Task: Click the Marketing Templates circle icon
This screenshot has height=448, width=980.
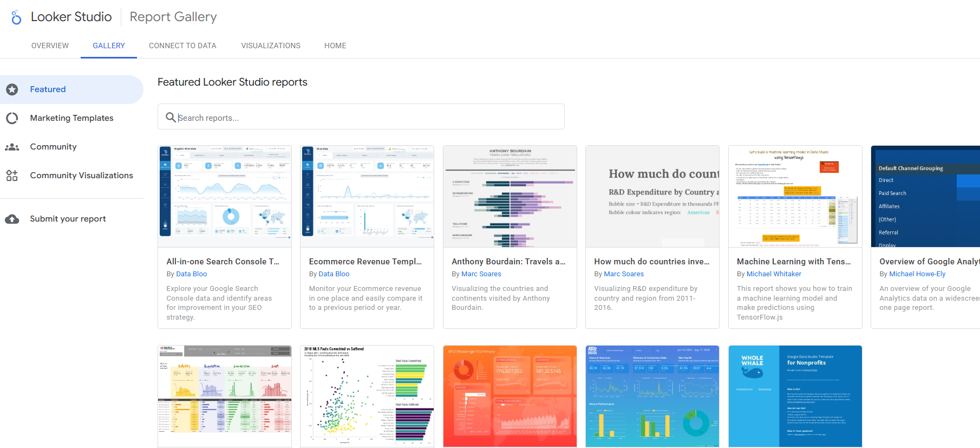Action: click(x=12, y=118)
